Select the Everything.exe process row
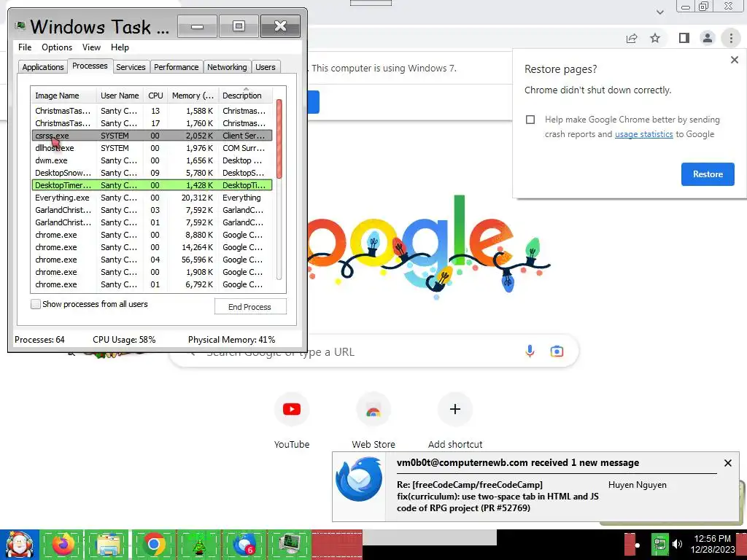747x560 pixels. (152, 198)
